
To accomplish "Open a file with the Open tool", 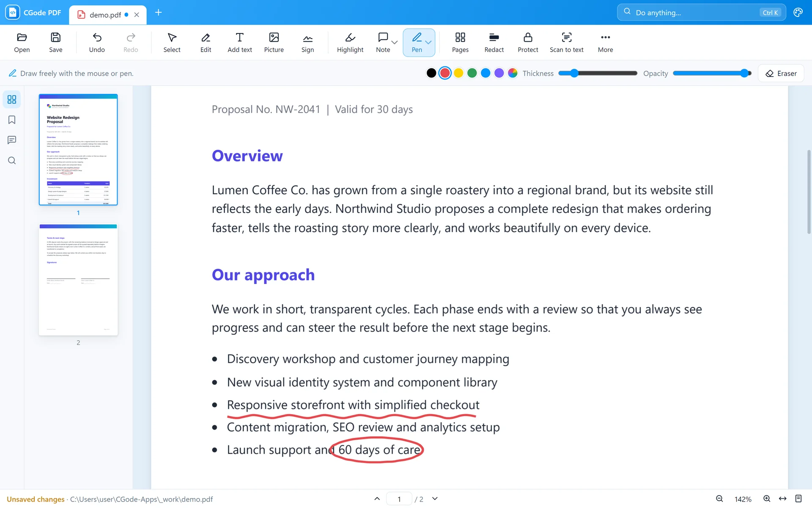I will pos(22,42).
